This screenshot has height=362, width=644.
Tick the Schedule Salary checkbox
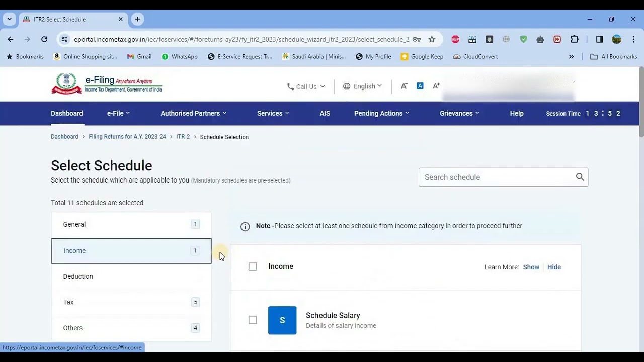(x=253, y=320)
